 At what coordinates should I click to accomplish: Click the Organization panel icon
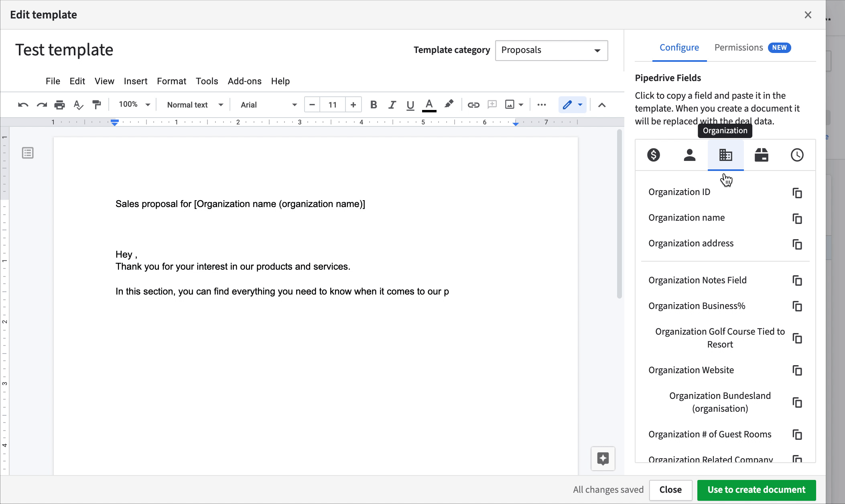point(725,155)
